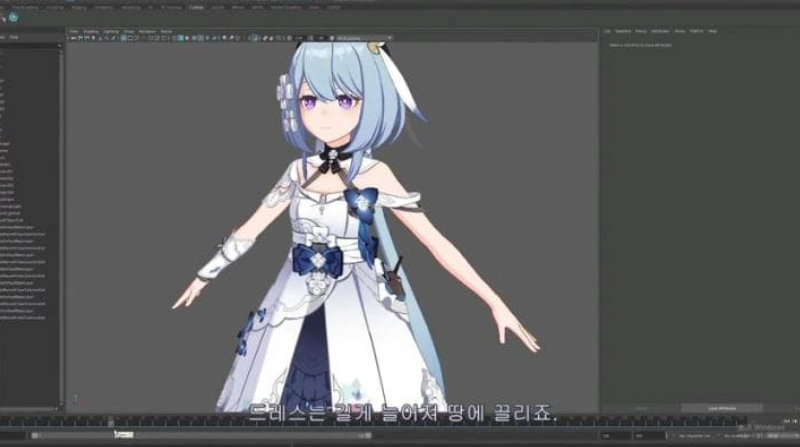800x447 pixels.
Task: Switch to the Rigging shelf tab
Action: 79,8
